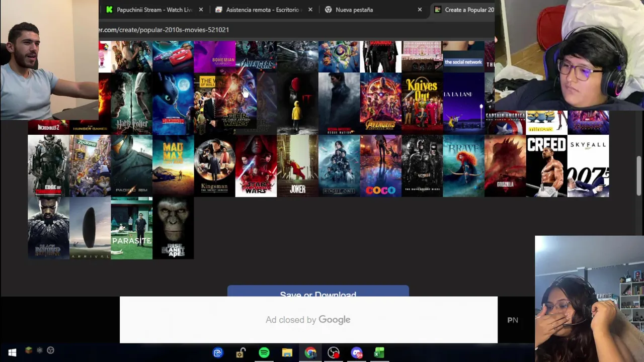Screen dimensions: 644x362
Task: Select the Captain America poster
Action: [505, 123]
